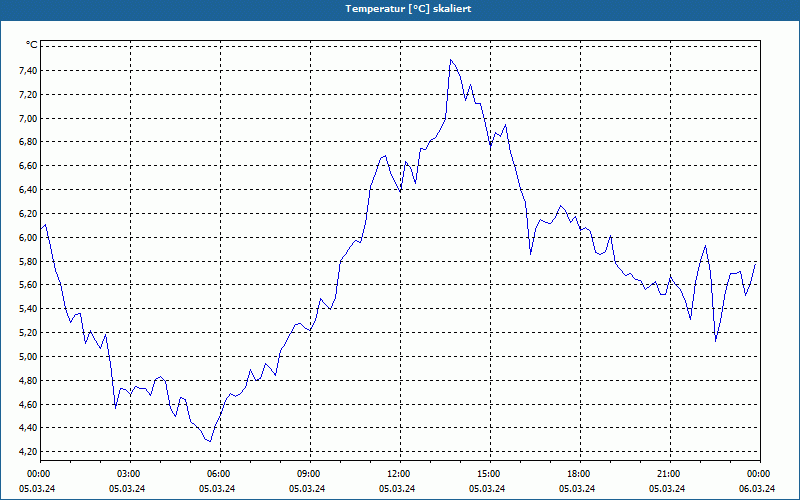800x500 pixels.
Task: Click the 7,20 y-axis value
Action: (x=28, y=95)
